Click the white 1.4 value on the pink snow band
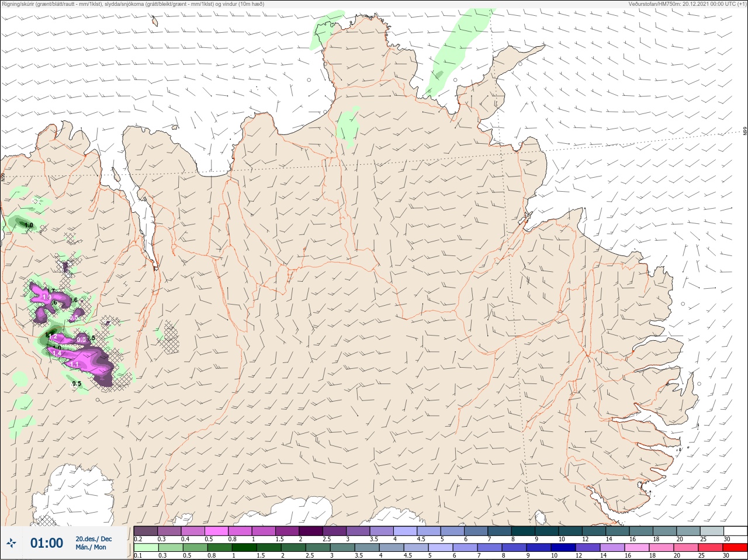 click(57, 353)
